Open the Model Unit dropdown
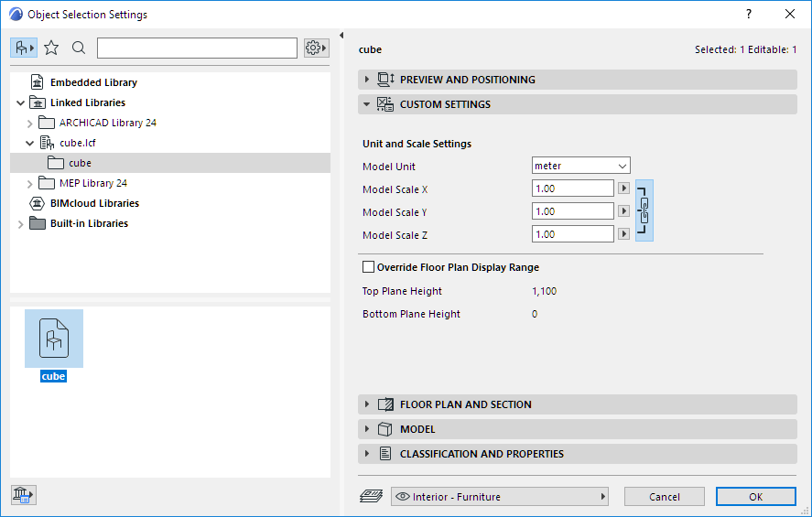The image size is (812, 517). pos(580,166)
